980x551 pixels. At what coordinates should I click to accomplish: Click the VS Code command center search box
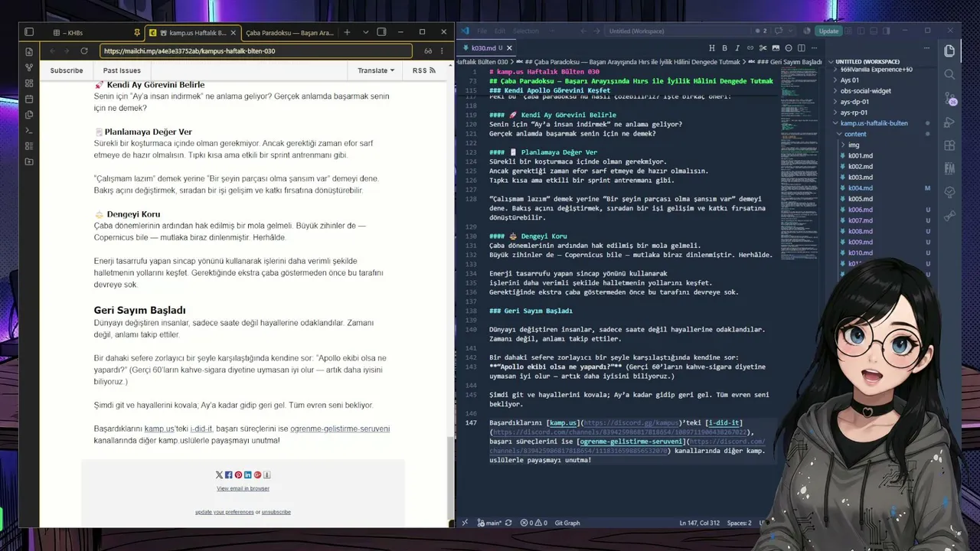[x=676, y=31]
